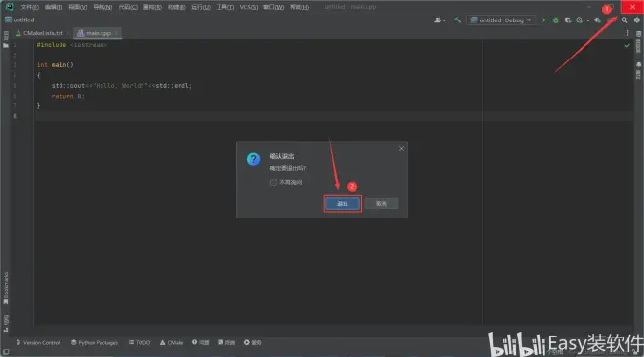Open the 帮助(H) menu
The width and height of the screenshot is (644, 357).
tap(300, 7)
